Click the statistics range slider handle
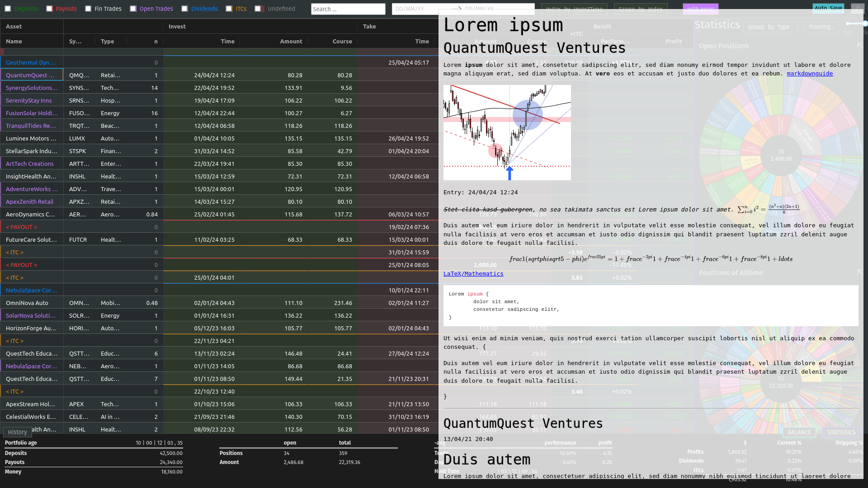The width and height of the screenshot is (868, 488). 864,23
